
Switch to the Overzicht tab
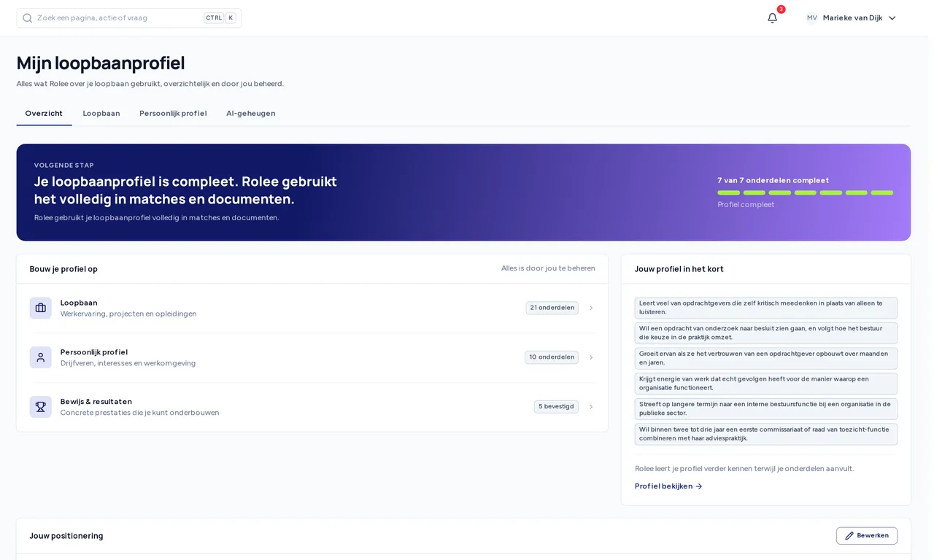pos(44,114)
